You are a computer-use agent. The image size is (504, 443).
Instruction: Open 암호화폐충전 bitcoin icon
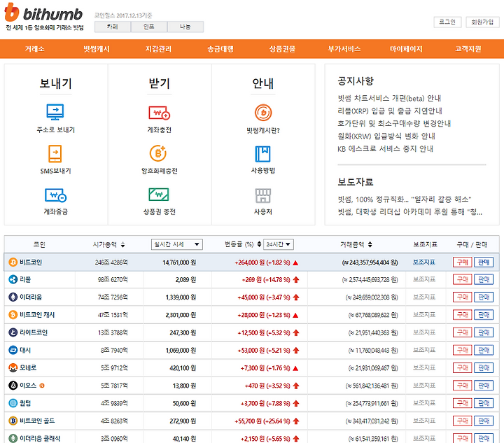click(158, 153)
